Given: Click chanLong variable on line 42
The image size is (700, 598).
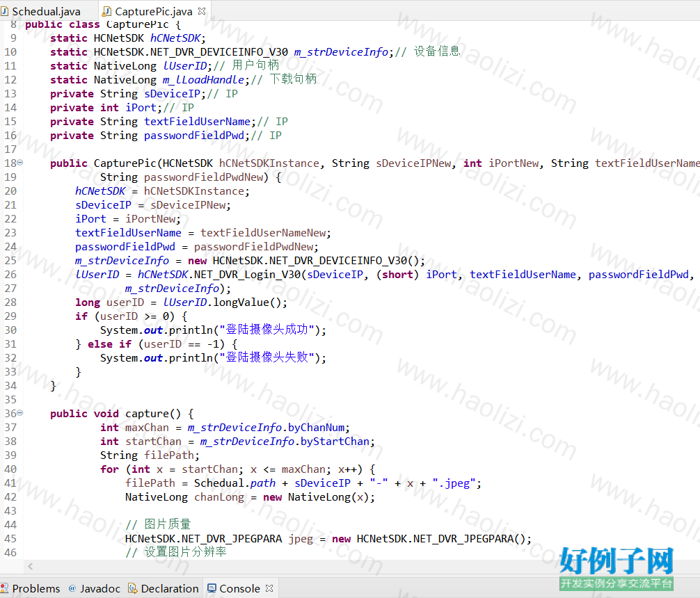Looking at the screenshot, I should (x=219, y=496).
